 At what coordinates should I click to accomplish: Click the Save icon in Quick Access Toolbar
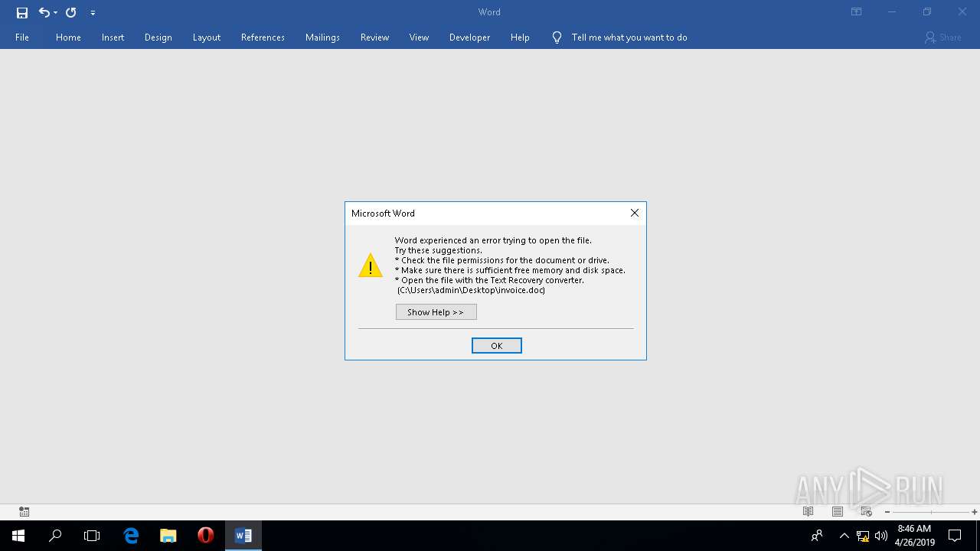pyautogui.click(x=22, y=12)
